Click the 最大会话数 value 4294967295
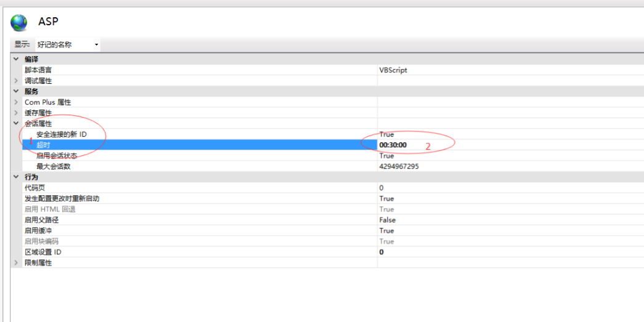 pyautogui.click(x=399, y=166)
